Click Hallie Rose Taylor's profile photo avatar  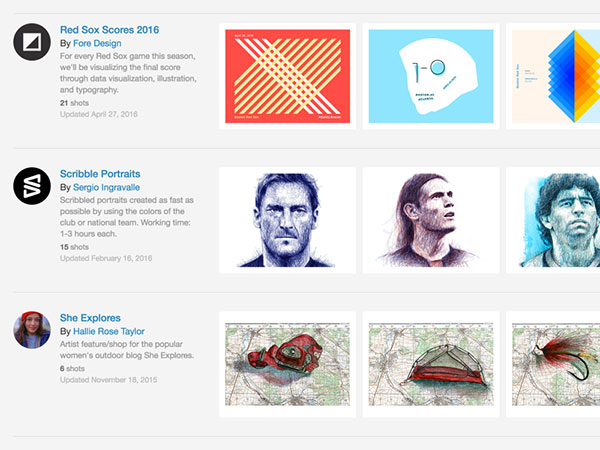[32, 330]
